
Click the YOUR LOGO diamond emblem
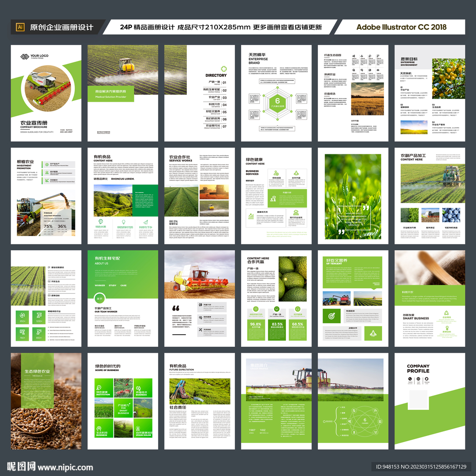click(x=25, y=56)
